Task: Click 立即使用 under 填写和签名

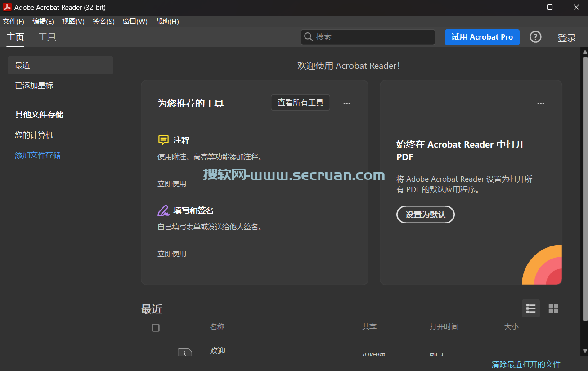Action: tap(172, 254)
